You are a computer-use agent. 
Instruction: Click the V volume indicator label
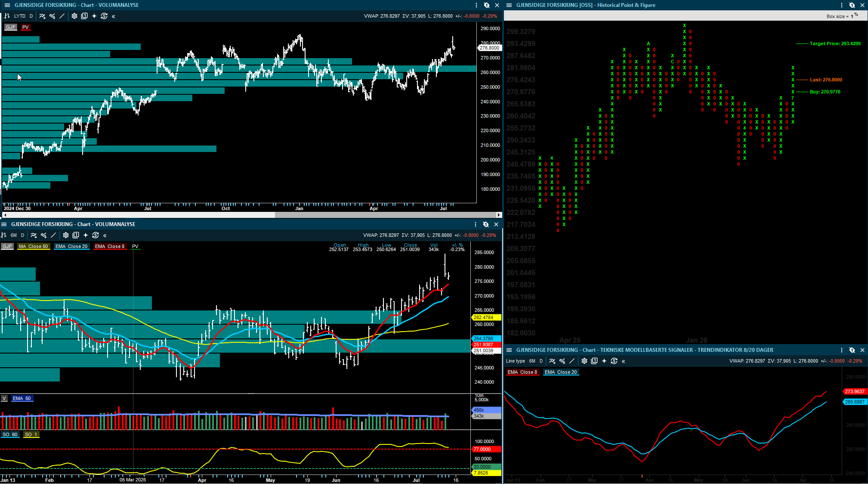pyautogui.click(x=4, y=398)
